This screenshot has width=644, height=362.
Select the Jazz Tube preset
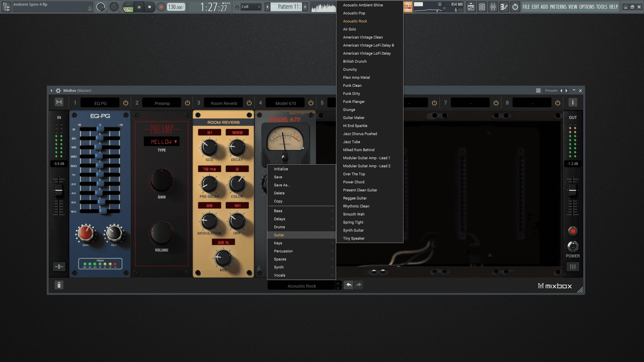[x=370, y=142]
